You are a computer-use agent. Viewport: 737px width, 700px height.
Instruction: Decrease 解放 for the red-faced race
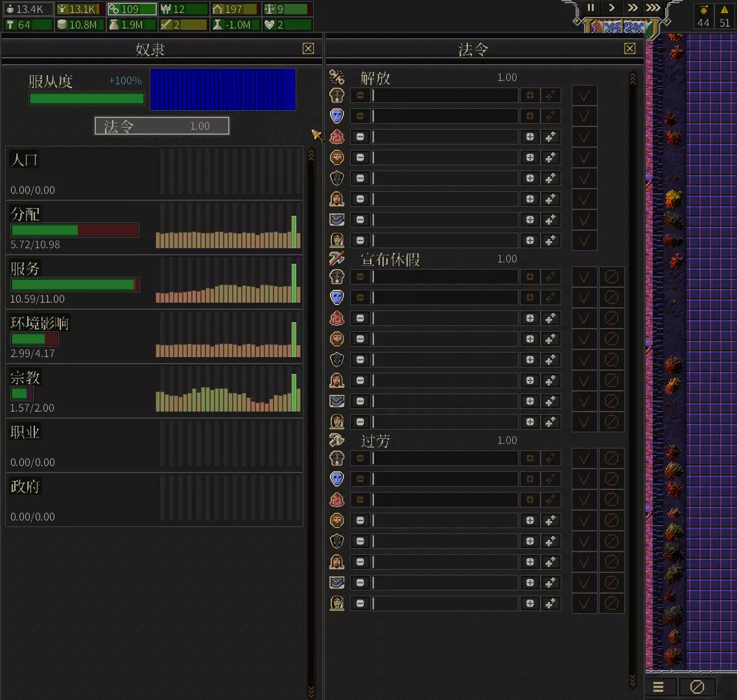click(x=360, y=137)
